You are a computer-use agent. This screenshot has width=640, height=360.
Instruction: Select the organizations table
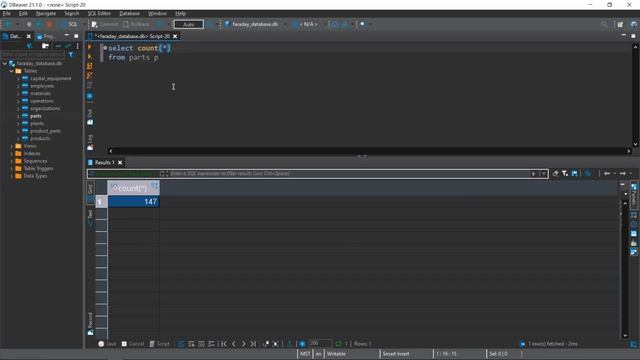pos(45,109)
